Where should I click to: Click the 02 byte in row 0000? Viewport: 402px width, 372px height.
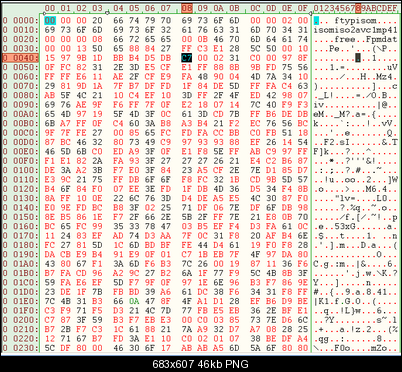pyautogui.click(x=287, y=21)
